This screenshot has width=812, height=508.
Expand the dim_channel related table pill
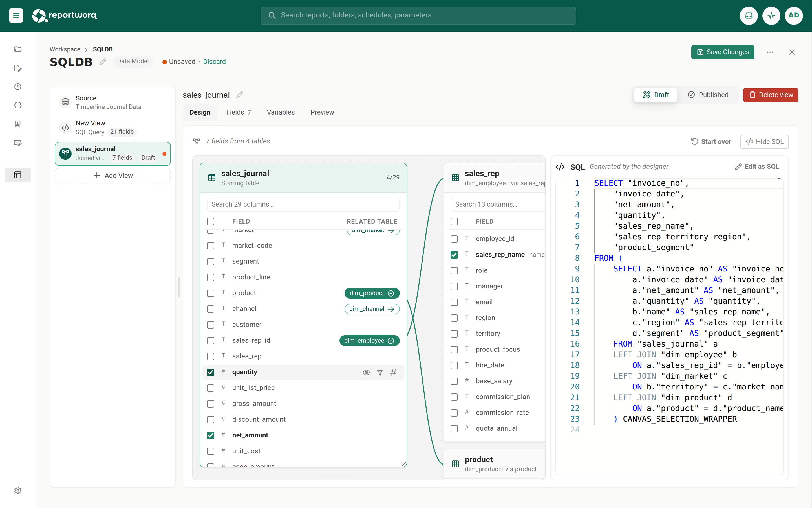click(372, 309)
